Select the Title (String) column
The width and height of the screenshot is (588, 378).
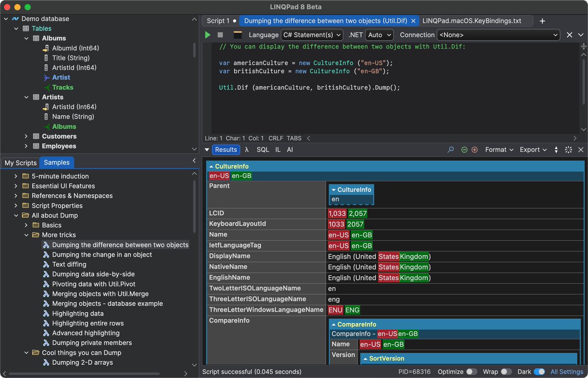point(71,58)
